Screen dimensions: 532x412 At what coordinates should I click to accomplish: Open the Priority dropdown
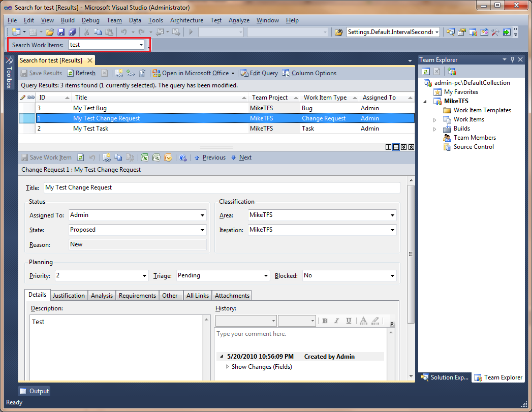tap(144, 276)
